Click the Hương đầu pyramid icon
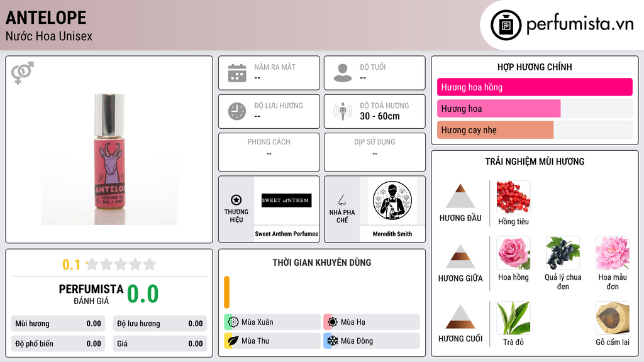Screen dimensions: 644x362 [460, 196]
